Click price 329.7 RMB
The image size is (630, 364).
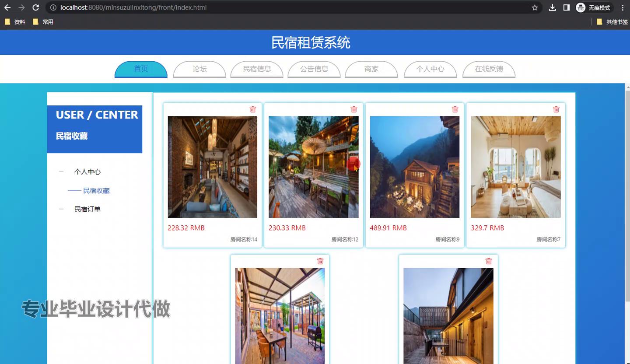coord(487,228)
